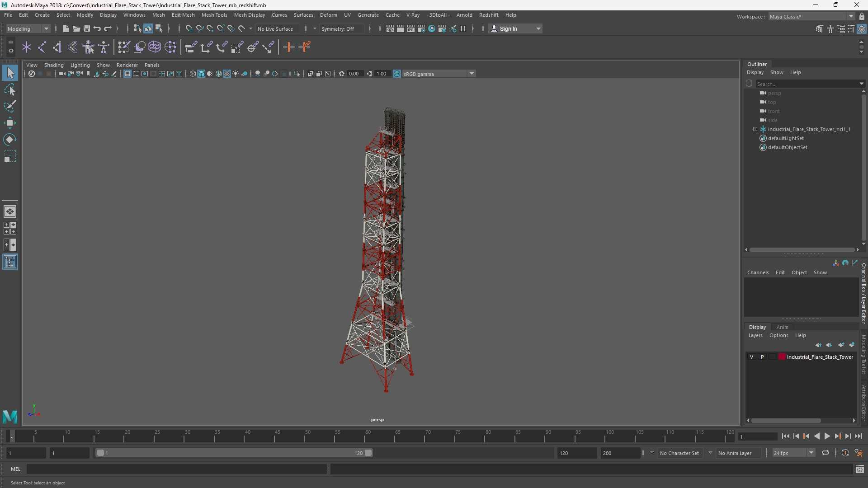Open Outliner Display menu
The height and width of the screenshot is (488, 868).
pyautogui.click(x=755, y=72)
